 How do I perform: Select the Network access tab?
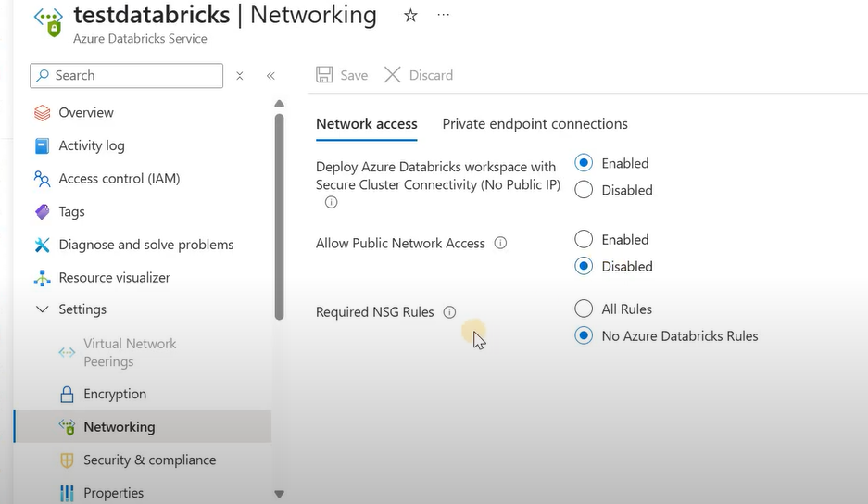(x=366, y=124)
